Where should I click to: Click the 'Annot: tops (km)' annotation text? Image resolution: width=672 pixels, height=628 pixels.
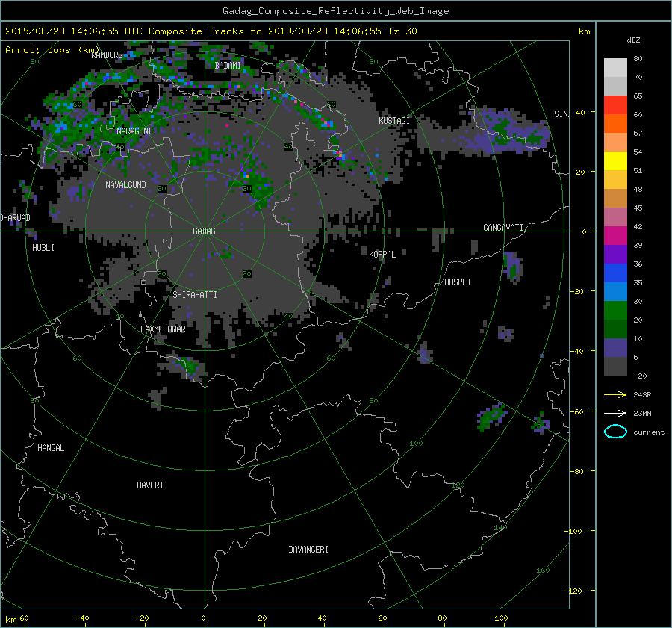pyautogui.click(x=52, y=50)
